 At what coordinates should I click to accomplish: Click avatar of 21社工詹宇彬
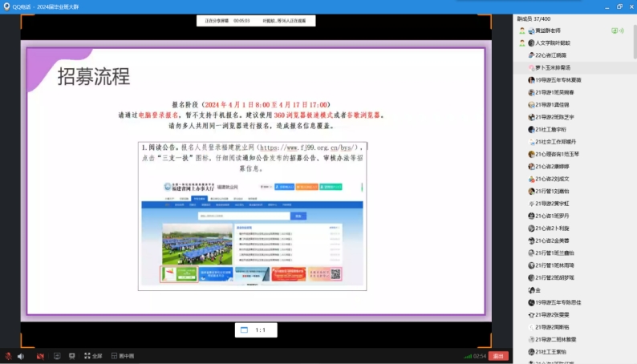pos(531,129)
